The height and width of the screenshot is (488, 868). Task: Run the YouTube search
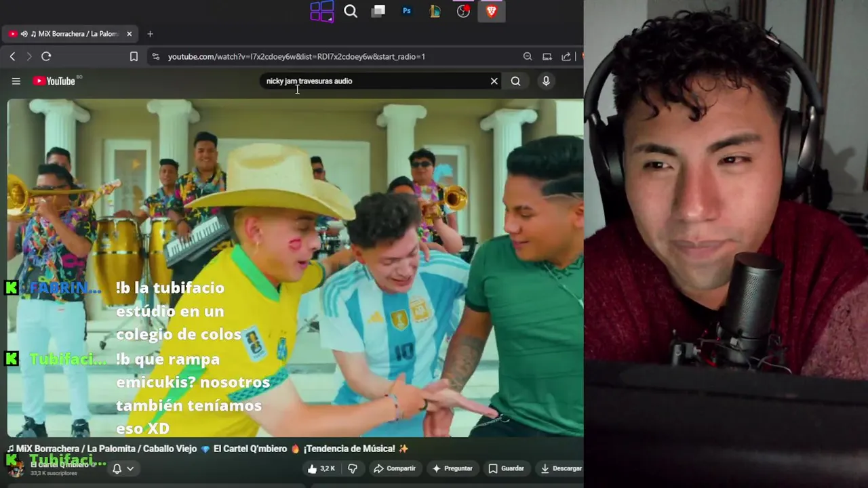[516, 81]
